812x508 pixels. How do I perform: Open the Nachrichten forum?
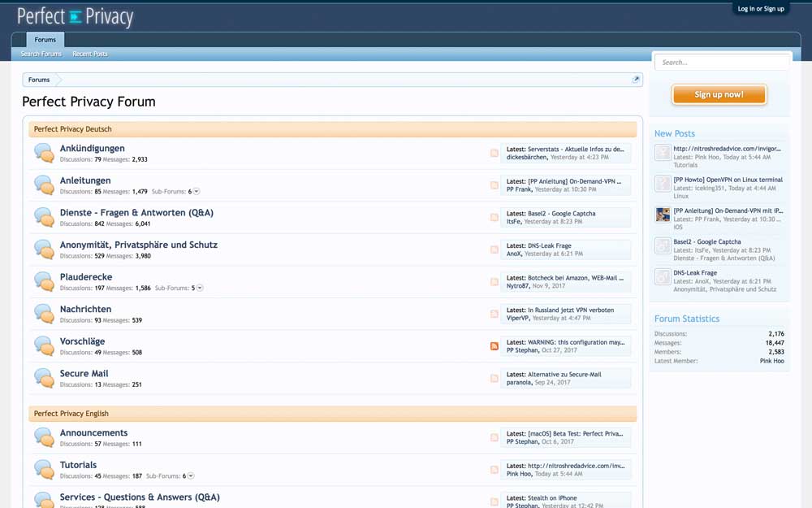(85, 309)
